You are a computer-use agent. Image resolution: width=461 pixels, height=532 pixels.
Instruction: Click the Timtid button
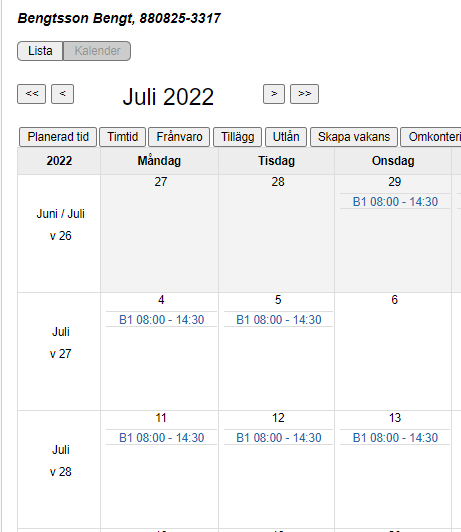[x=122, y=137]
